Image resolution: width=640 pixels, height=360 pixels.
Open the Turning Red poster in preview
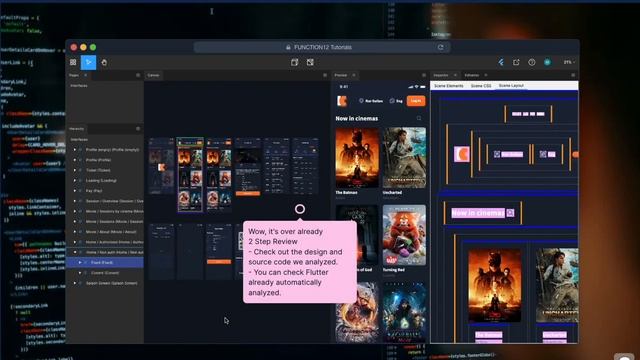click(404, 235)
